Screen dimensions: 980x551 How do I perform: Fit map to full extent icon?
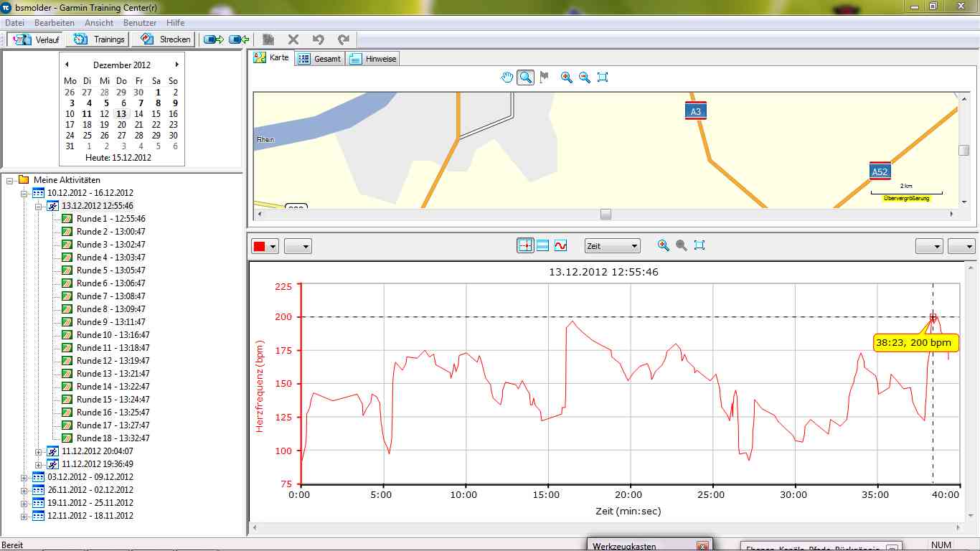(603, 77)
